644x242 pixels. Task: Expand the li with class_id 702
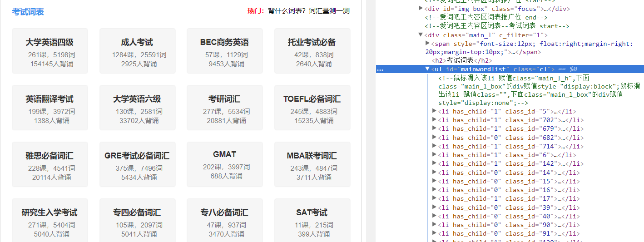pyautogui.click(x=434, y=119)
